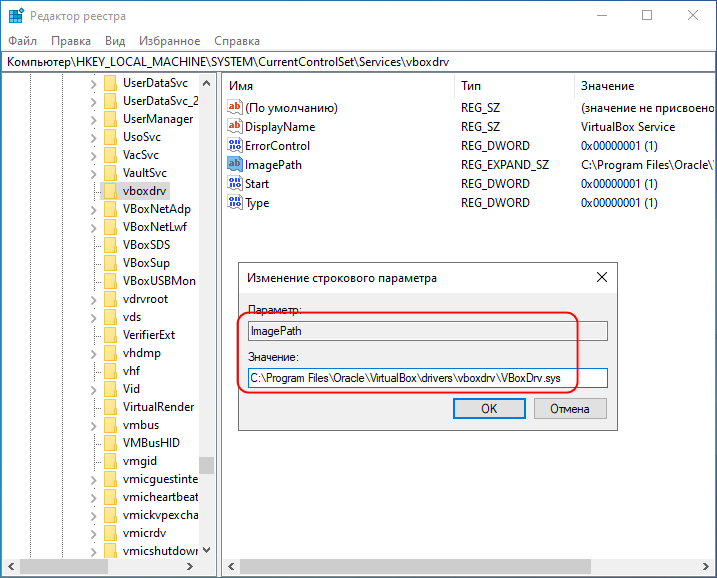Open the Вид menu
Image resolution: width=717 pixels, height=578 pixels.
tap(115, 41)
